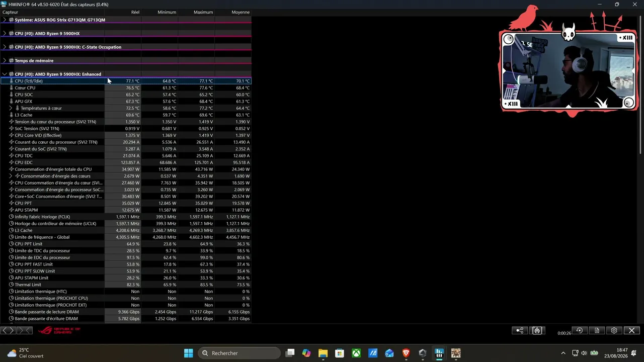Select Limitation thermique (HTC) row
Image resolution: width=644 pixels, height=362 pixels.
click(x=126, y=292)
